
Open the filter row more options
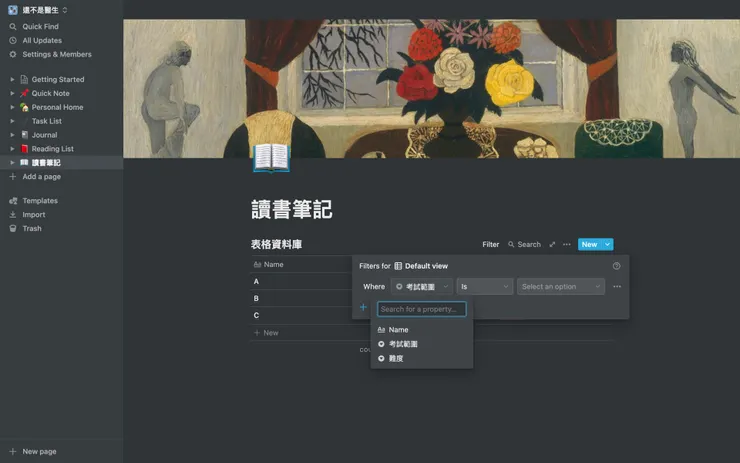[x=617, y=286]
